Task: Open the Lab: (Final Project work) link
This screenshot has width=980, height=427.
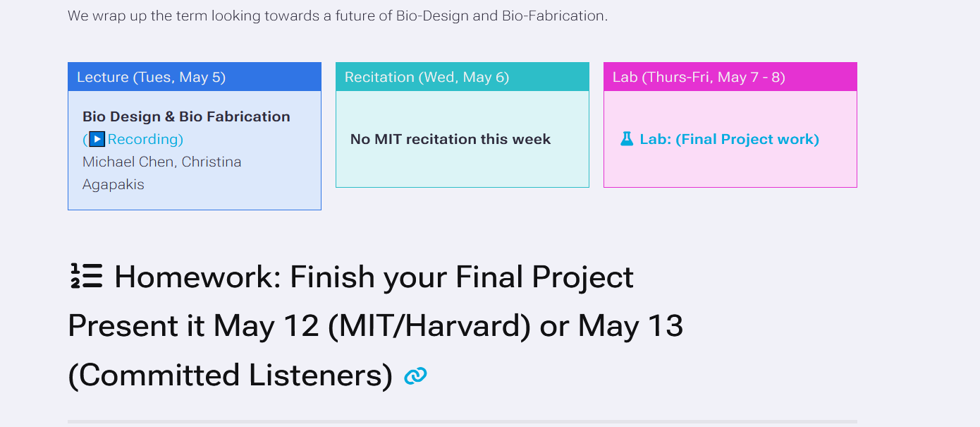Action: tap(730, 139)
